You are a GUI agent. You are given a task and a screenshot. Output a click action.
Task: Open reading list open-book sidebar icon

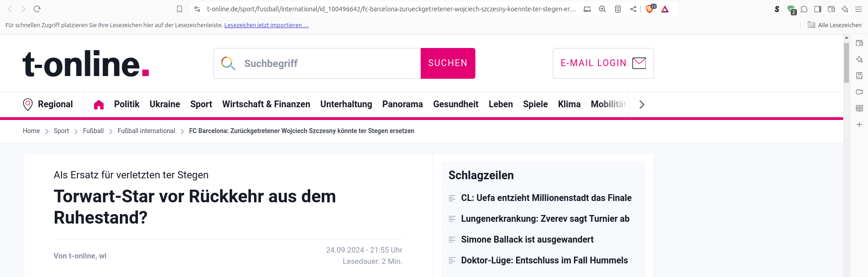[x=859, y=108]
